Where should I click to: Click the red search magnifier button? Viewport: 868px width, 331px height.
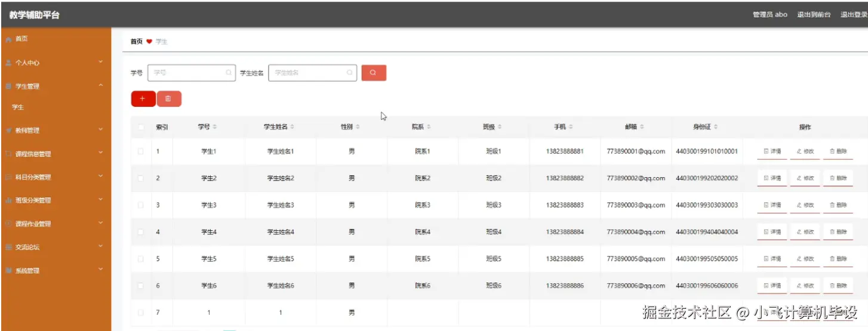(374, 73)
